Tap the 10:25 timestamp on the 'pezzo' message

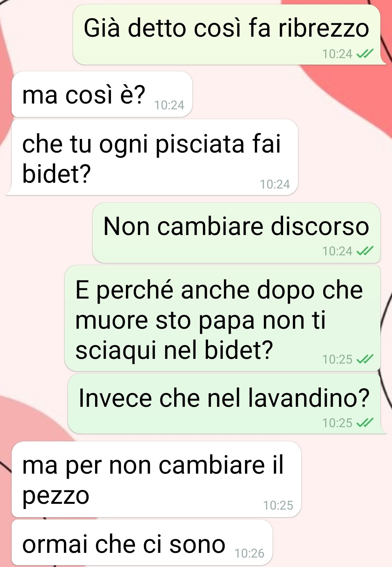point(278,505)
